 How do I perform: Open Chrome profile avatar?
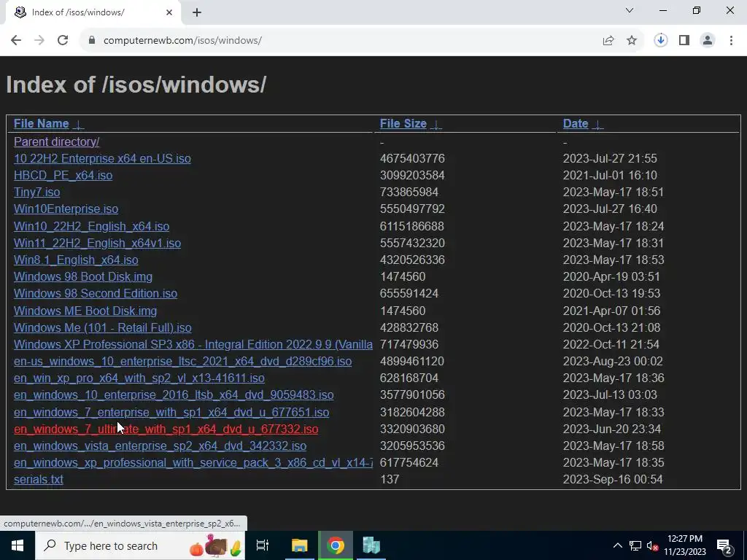pyautogui.click(x=708, y=41)
